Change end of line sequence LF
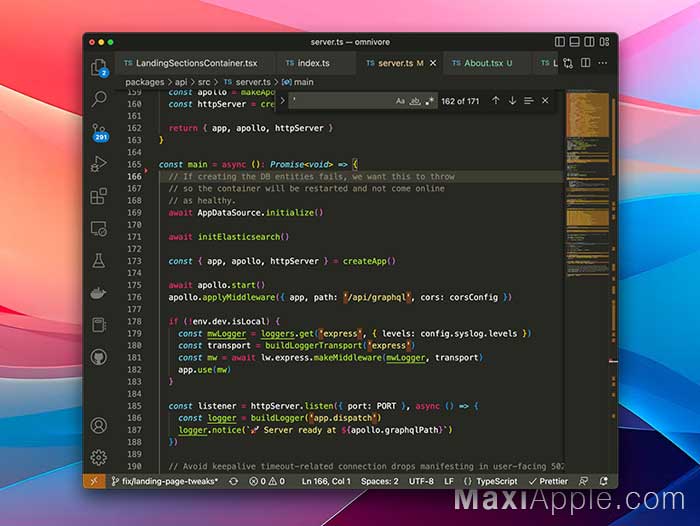Image resolution: width=700 pixels, height=526 pixels. tap(449, 481)
